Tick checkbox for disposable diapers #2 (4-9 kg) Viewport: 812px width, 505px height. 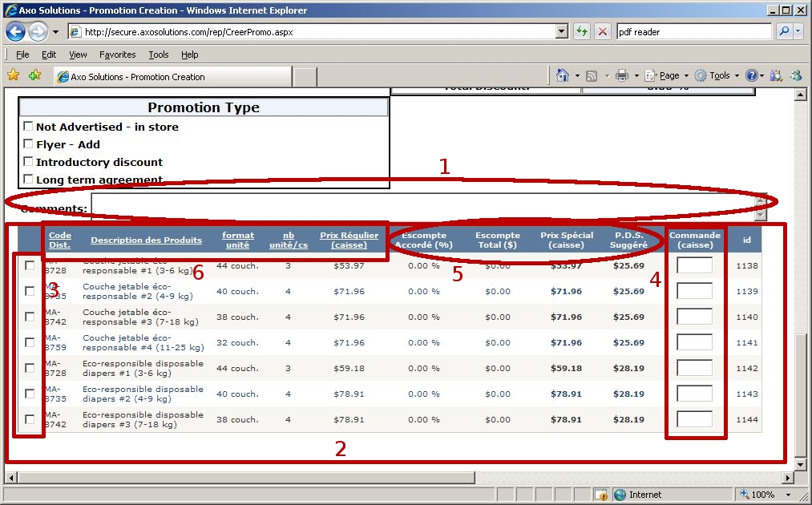pos(30,394)
